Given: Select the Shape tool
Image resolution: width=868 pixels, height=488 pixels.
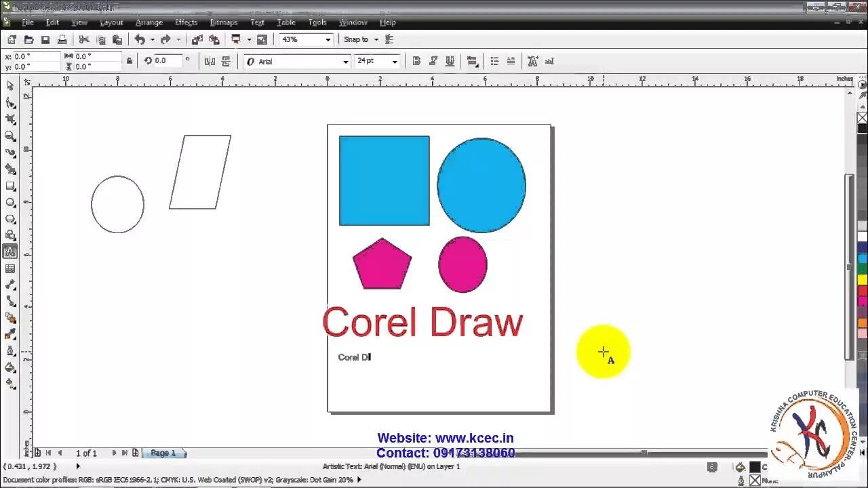Looking at the screenshot, I should [10, 103].
